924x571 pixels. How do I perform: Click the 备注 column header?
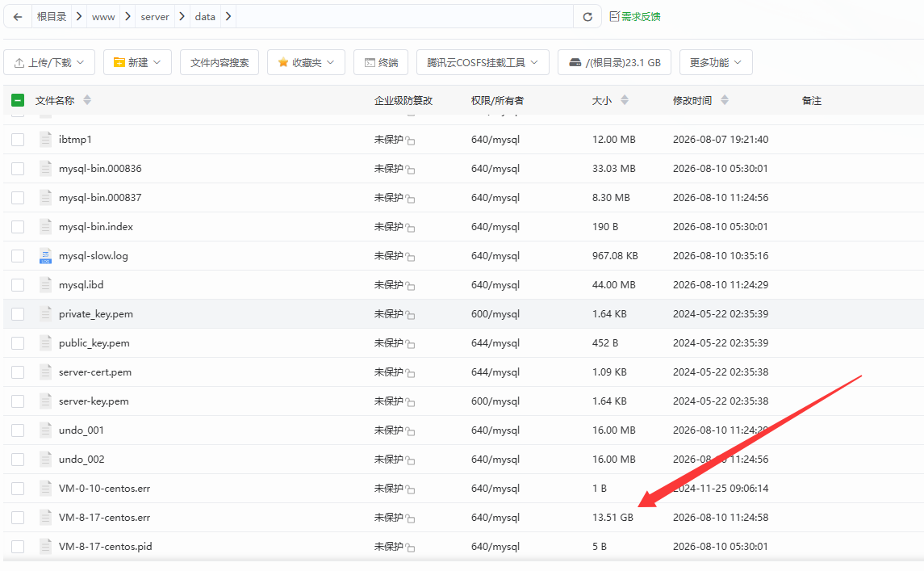812,100
